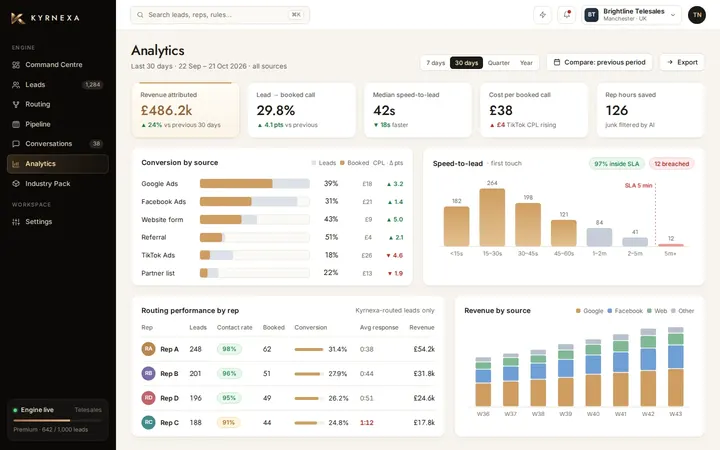Click the Export button
The width and height of the screenshot is (720, 450).
coord(682,62)
